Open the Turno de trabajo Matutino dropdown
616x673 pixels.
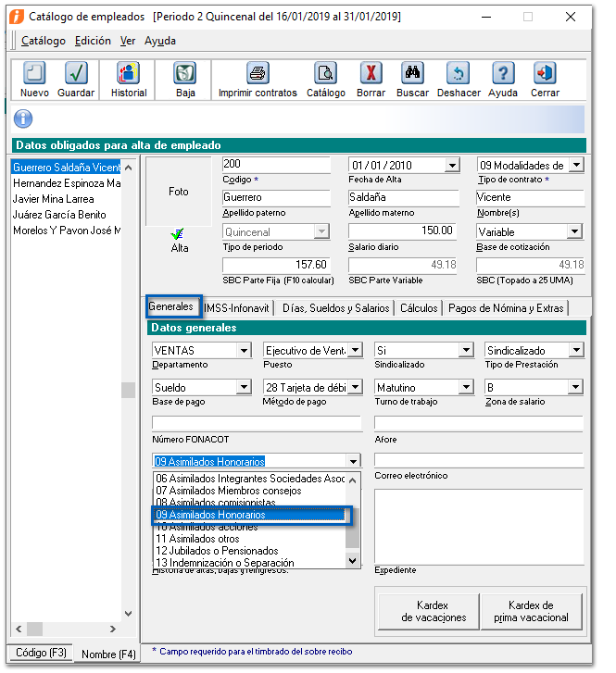[465, 388]
